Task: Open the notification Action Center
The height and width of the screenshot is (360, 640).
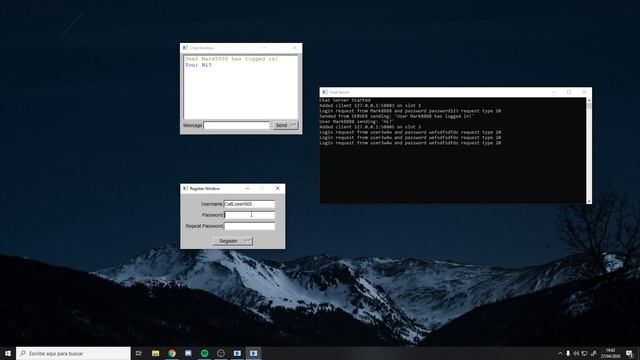Action: pos(629,353)
